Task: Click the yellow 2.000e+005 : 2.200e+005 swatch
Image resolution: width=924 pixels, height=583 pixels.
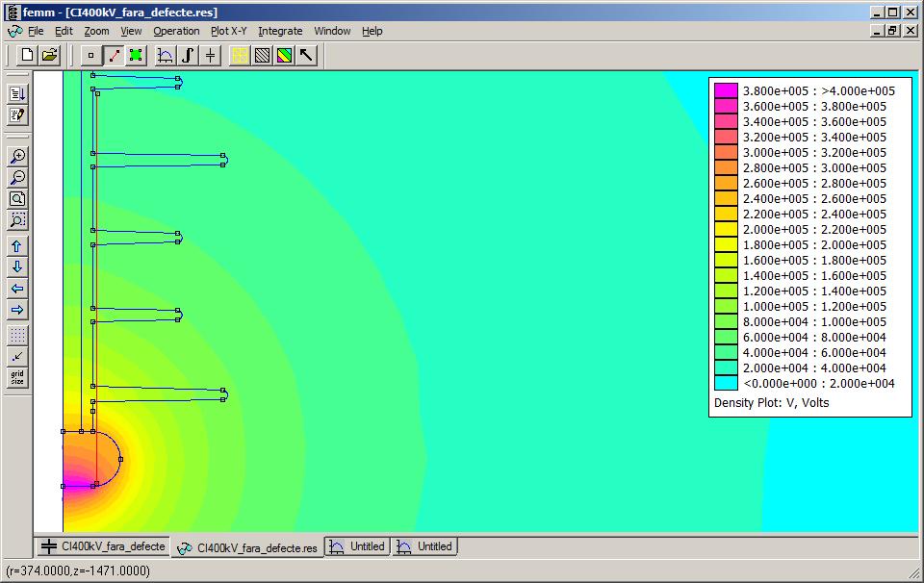Action: [x=726, y=230]
